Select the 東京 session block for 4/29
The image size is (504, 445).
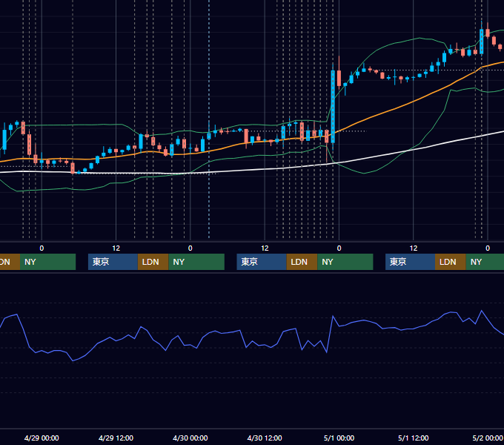113,262
